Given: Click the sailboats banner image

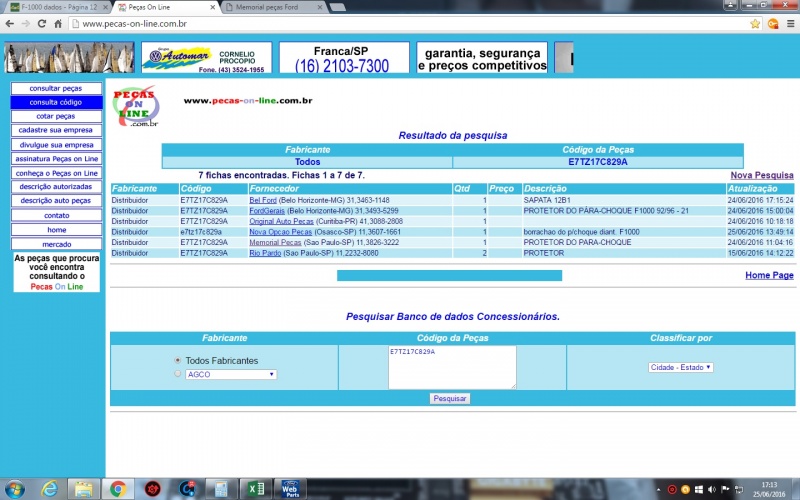Looking at the screenshot, I should tap(69, 58).
